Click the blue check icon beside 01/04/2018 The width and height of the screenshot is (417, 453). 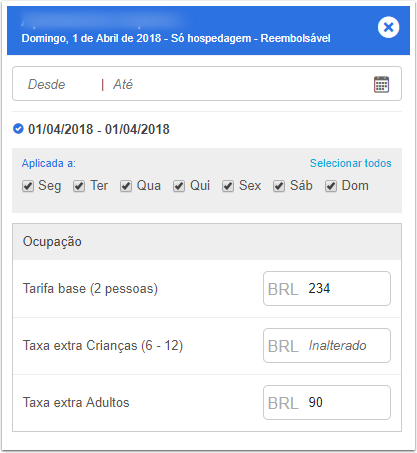pyautogui.click(x=18, y=128)
